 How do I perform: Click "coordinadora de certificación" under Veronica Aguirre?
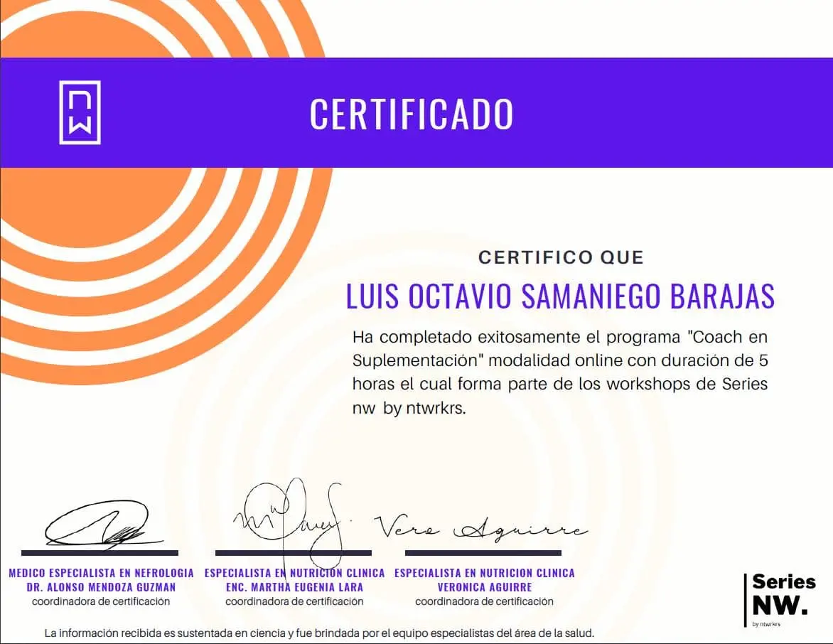(x=484, y=601)
